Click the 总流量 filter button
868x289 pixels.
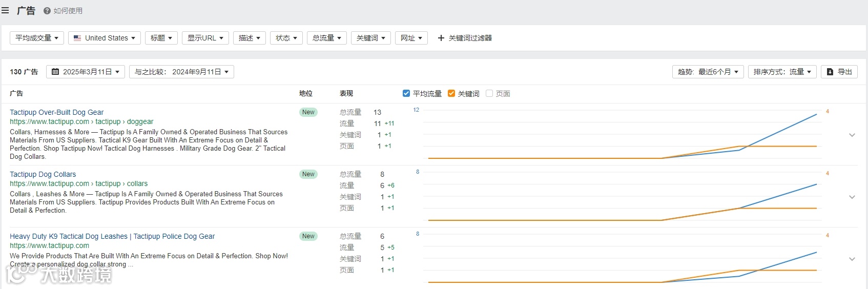pyautogui.click(x=327, y=38)
